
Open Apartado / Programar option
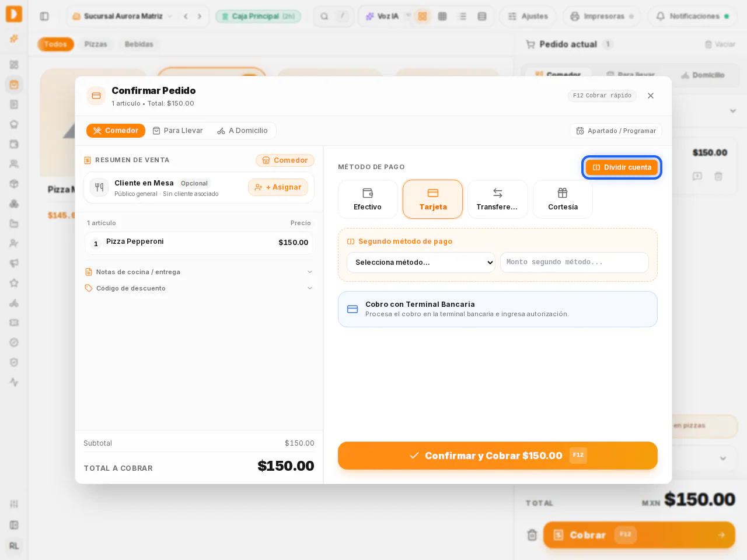tap(616, 131)
